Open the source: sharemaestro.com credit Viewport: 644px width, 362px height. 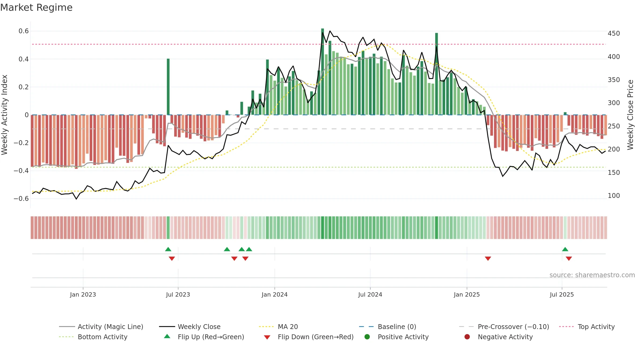click(x=592, y=275)
